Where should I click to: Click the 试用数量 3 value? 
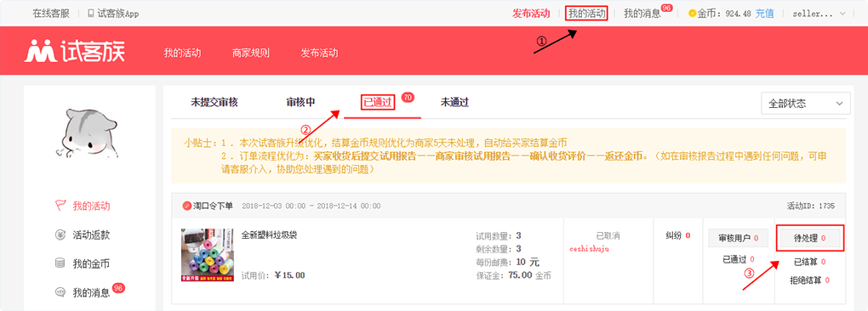pyautogui.click(x=498, y=236)
